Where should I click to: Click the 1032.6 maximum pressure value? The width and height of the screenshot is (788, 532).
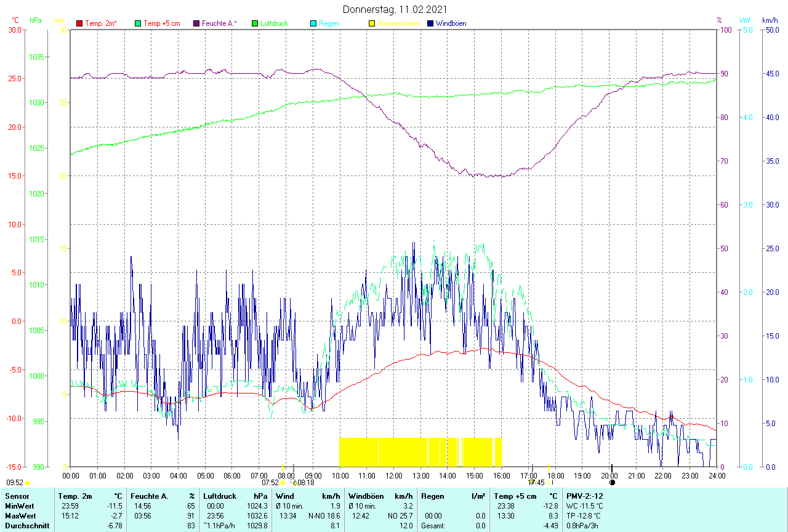click(x=257, y=515)
